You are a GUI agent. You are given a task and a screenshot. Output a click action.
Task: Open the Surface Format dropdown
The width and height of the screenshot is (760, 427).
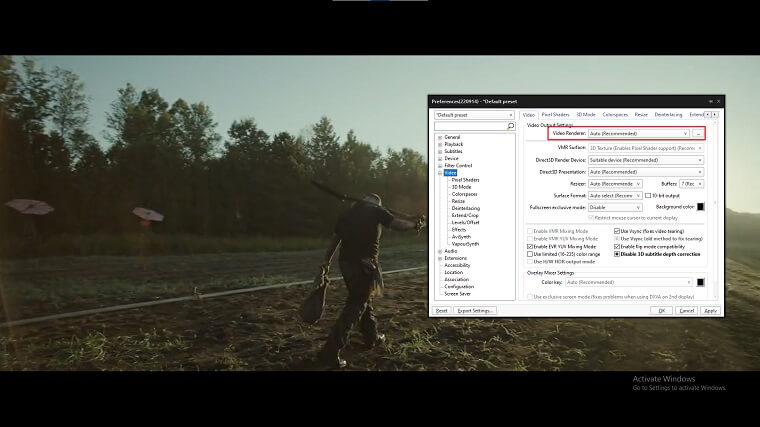615,195
